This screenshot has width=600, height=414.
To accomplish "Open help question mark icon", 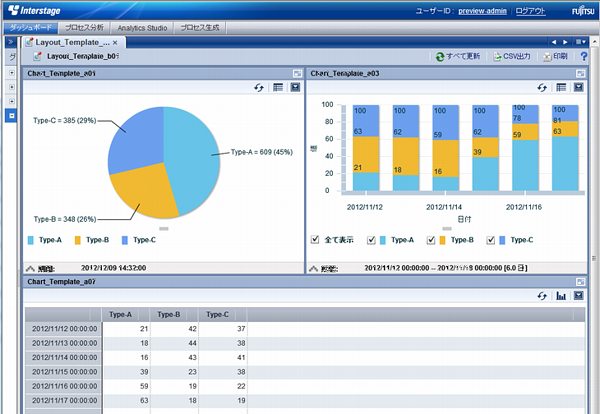I will (x=584, y=57).
